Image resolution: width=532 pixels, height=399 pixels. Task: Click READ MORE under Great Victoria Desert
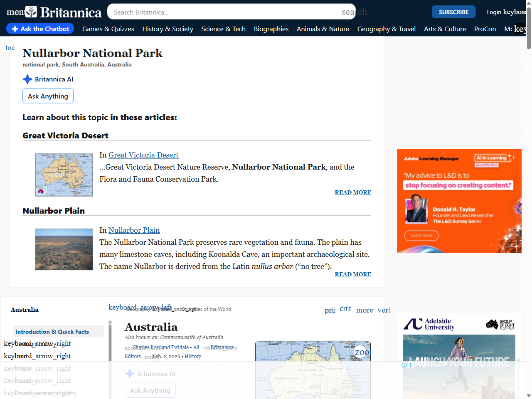(352, 192)
